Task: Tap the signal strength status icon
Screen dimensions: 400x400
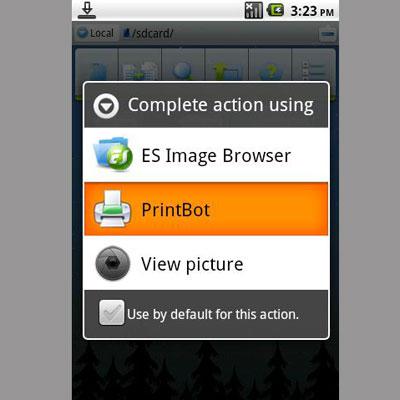Action: (x=253, y=10)
